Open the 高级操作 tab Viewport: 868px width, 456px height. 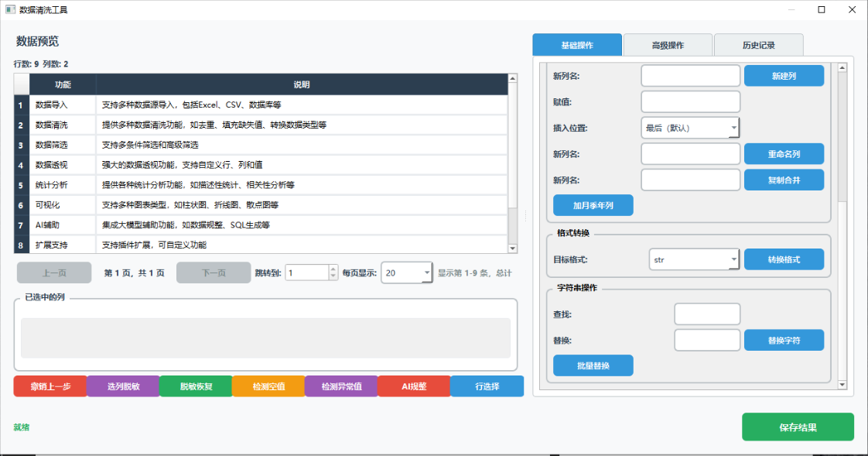668,45
